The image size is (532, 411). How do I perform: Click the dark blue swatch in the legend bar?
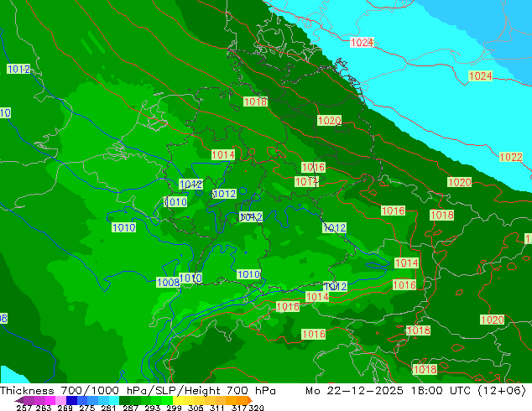[71, 400]
